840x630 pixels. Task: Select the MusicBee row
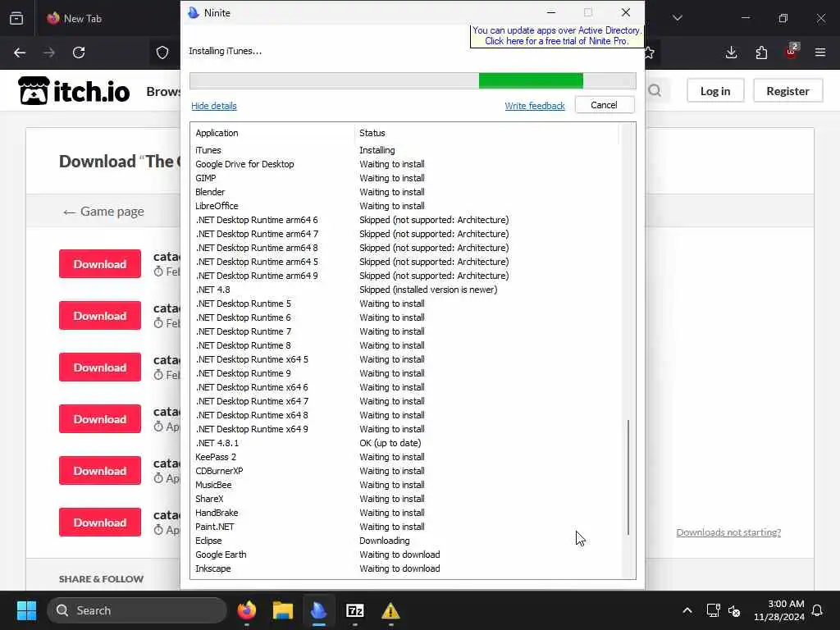[406, 485]
